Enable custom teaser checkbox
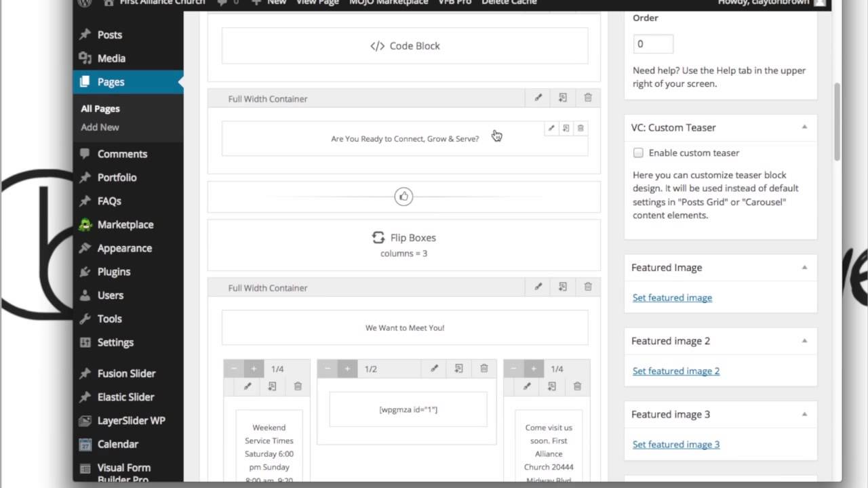868x488 pixels. pos(638,153)
